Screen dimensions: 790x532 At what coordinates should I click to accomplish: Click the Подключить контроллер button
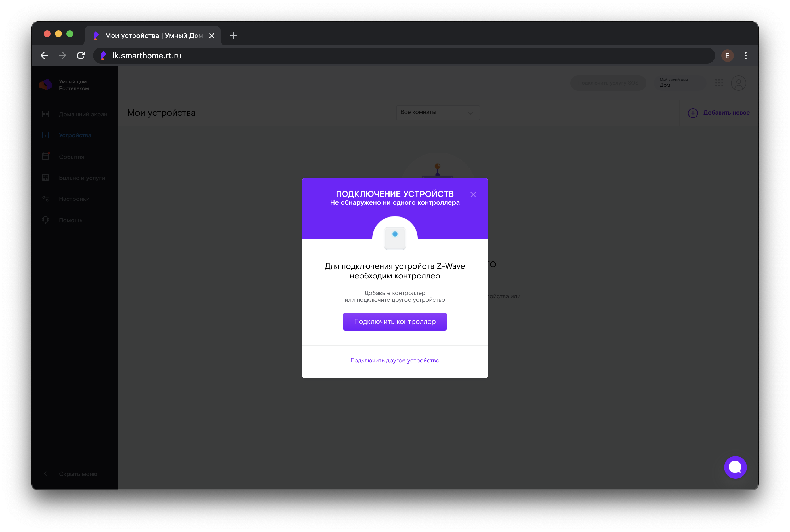394,321
